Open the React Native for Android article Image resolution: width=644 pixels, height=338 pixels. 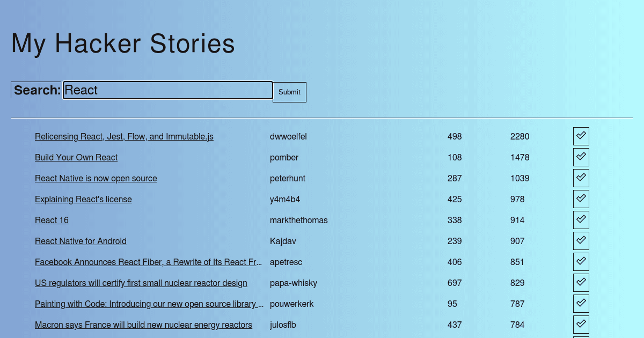coord(80,241)
